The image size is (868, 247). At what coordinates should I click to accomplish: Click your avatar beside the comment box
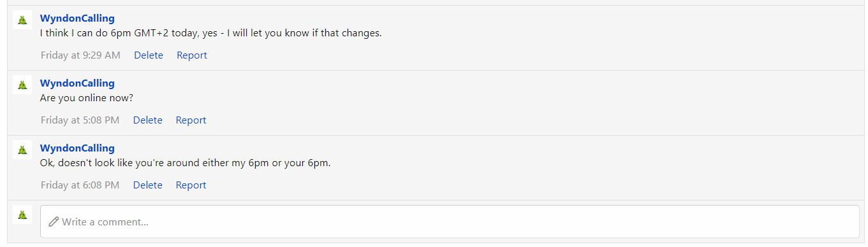[22, 215]
